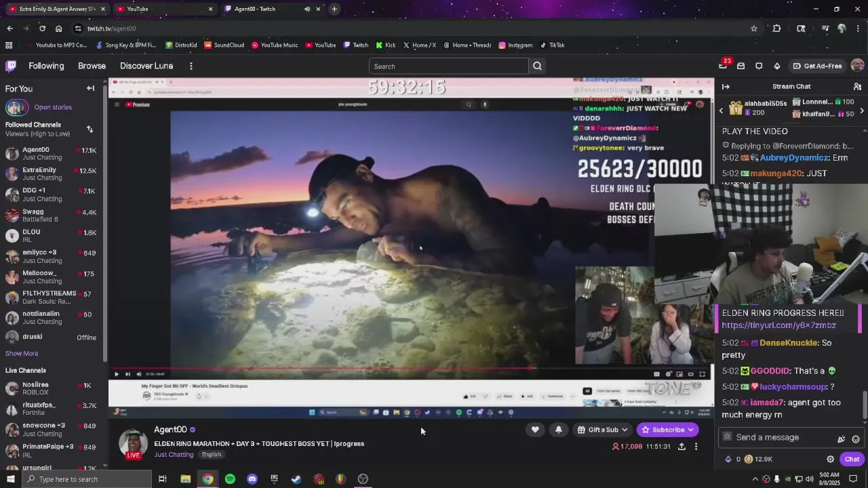The width and height of the screenshot is (868, 488).
Task: Open the chat identity star badge
Action: (x=728, y=437)
